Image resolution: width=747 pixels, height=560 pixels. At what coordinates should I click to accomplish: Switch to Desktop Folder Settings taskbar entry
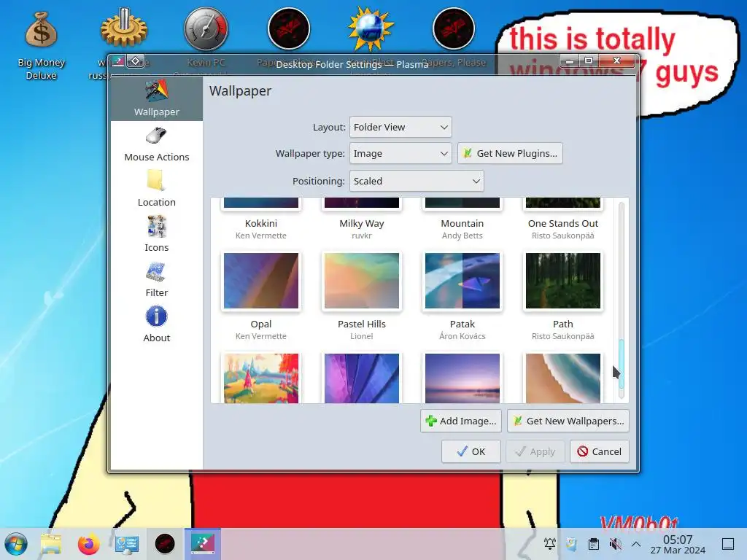point(203,544)
